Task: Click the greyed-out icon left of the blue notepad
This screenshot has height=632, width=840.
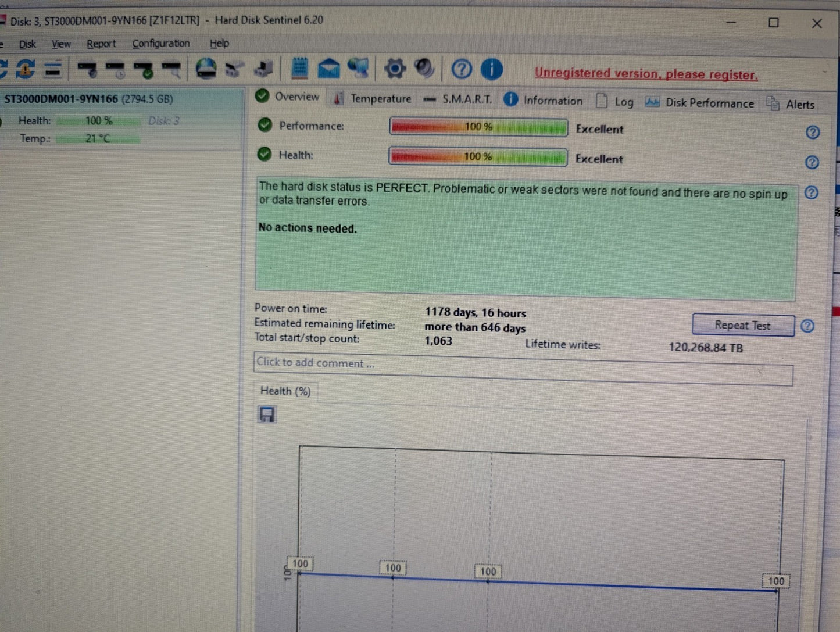Action: pyautogui.click(x=264, y=69)
